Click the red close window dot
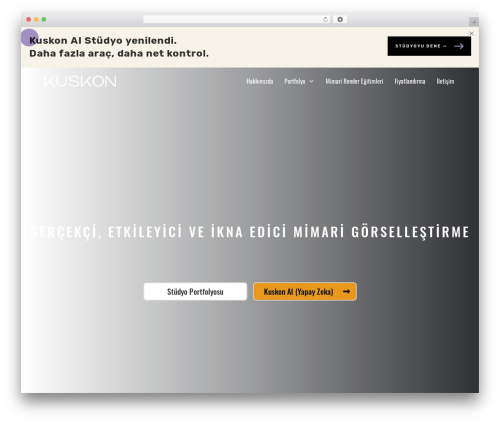Image resolution: width=500 pixels, height=423 pixels. 29,20
